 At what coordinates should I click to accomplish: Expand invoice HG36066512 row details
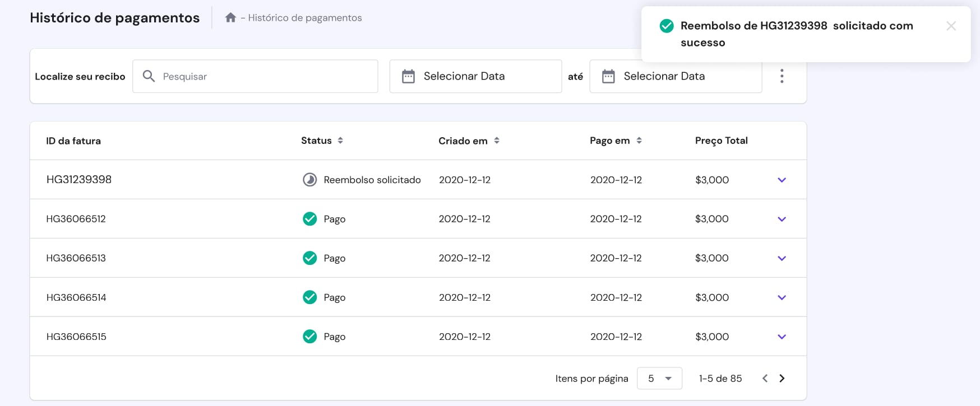coord(782,219)
